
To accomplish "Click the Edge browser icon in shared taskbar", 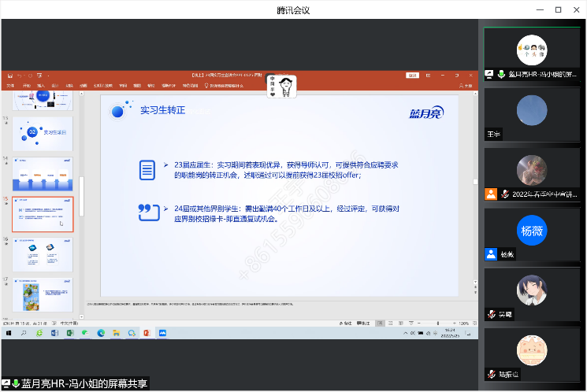I will pos(101,334).
